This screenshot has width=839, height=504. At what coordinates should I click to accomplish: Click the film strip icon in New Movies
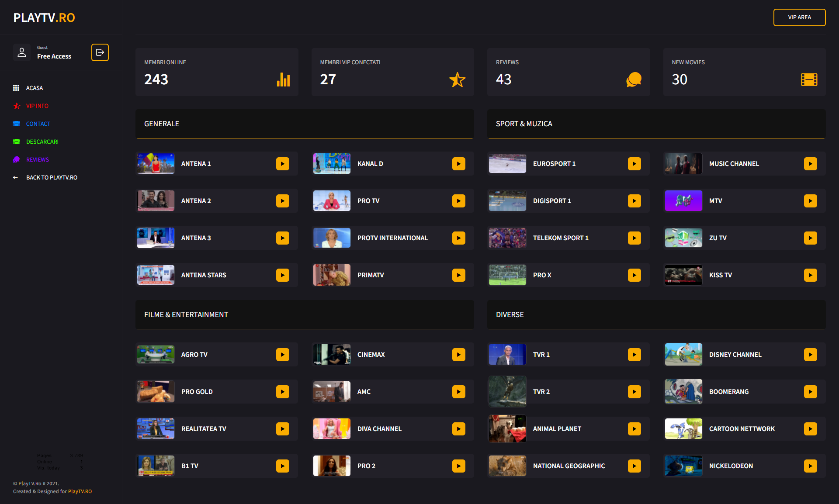tap(809, 79)
